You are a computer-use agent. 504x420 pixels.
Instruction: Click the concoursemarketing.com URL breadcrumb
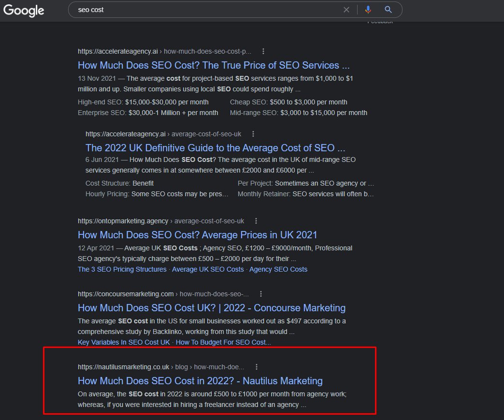tap(163, 294)
